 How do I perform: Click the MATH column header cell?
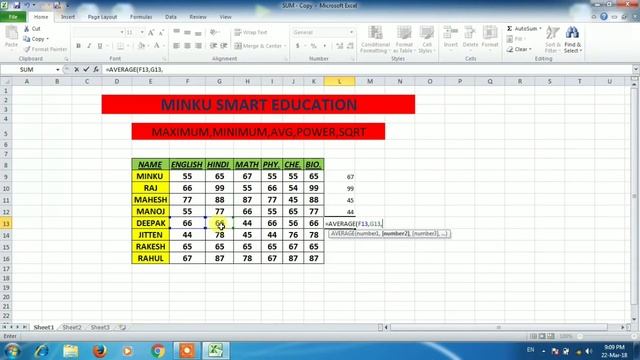(247, 164)
